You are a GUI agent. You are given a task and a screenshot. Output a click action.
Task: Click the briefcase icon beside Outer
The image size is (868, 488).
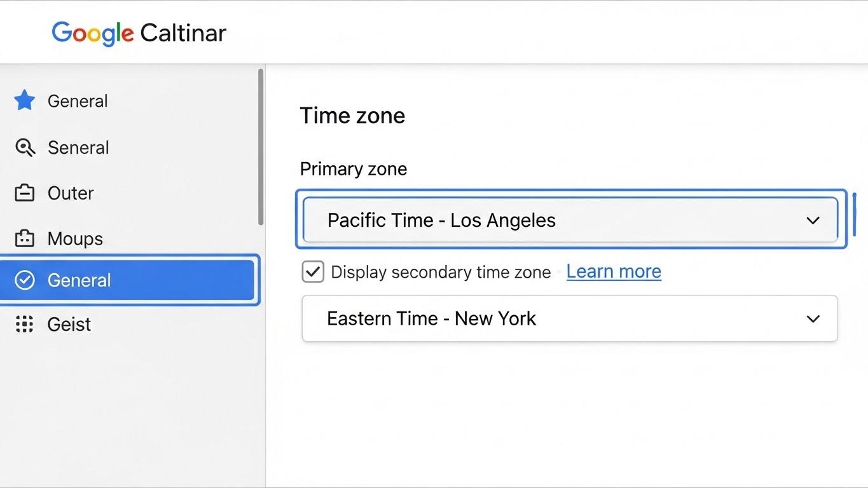[x=25, y=193]
